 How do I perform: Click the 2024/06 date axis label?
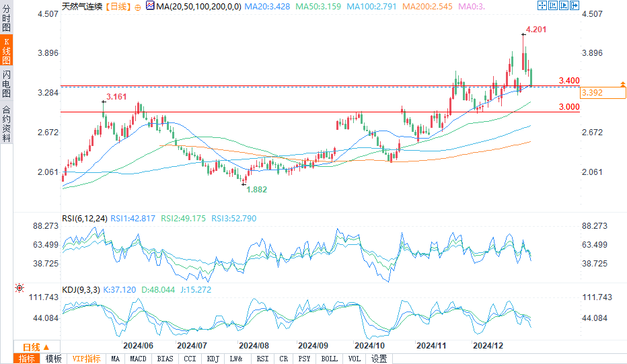click(138, 346)
